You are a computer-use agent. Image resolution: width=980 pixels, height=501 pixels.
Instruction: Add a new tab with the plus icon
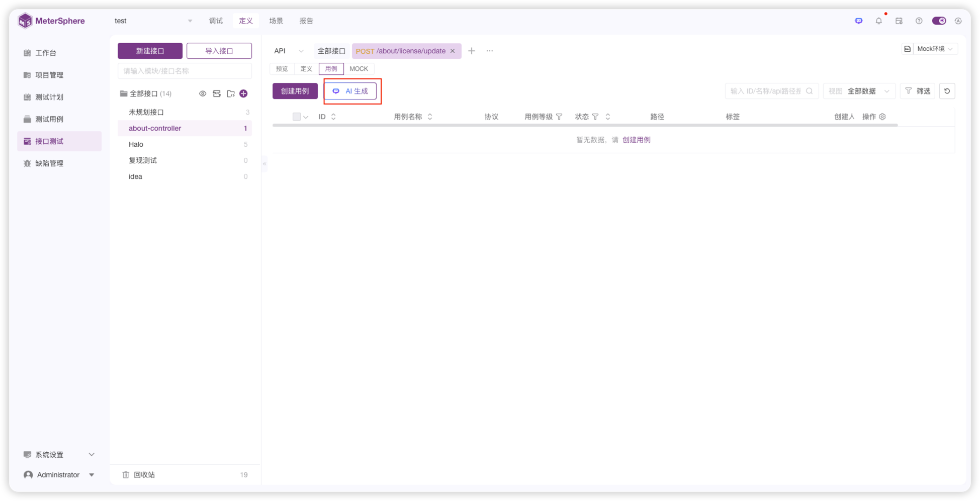(x=472, y=51)
